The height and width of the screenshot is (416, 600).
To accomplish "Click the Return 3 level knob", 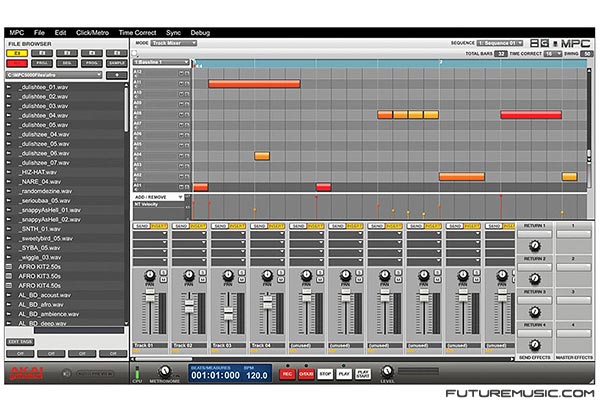I will pyautogui.click(x=535, y=312).
